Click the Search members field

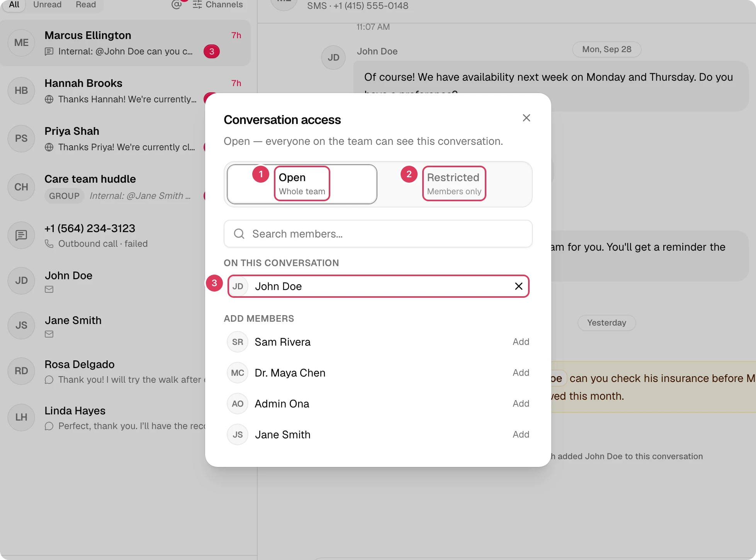point(378,234)
